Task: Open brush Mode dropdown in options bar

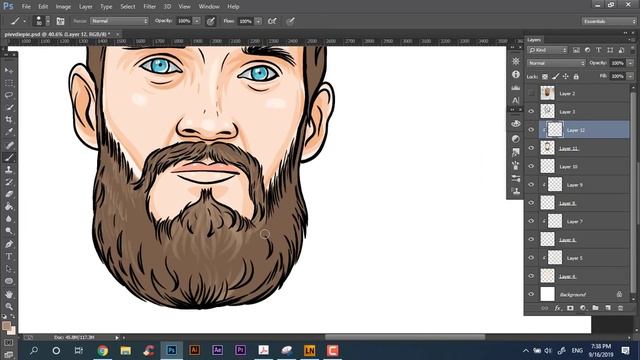Action: tap(119, 21)
